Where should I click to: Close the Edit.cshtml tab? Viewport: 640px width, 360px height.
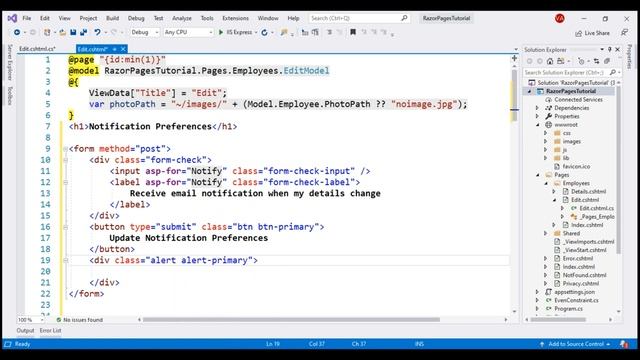[x=123, y=49]
